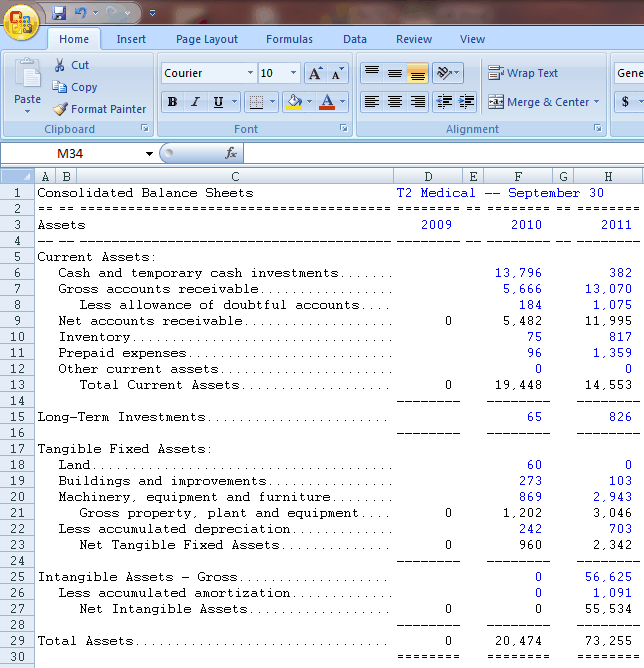This screenshot has height=668, width=644.
Task: Align text right
Action: [417, 102]
